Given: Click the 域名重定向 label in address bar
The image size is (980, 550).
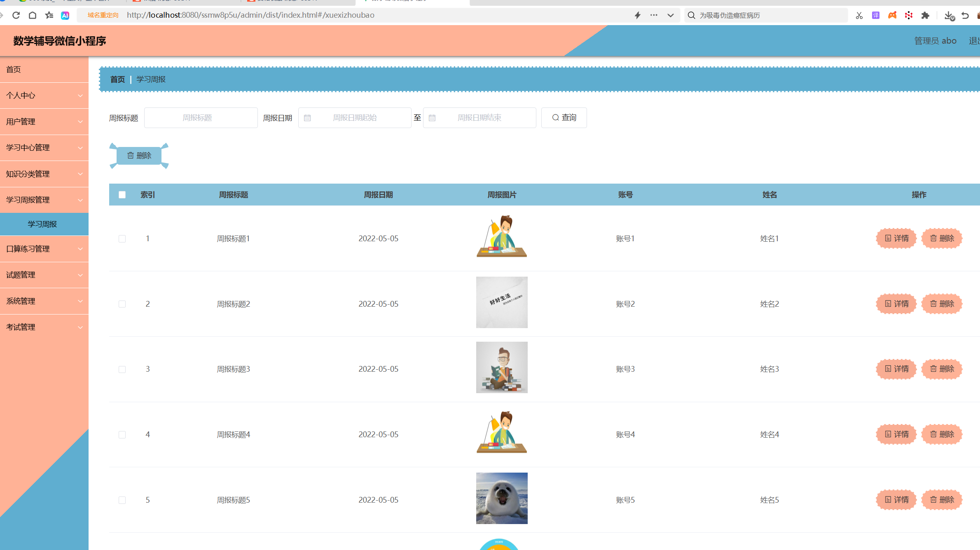Looking at the screenshot, I should click(x=103, y=15).
